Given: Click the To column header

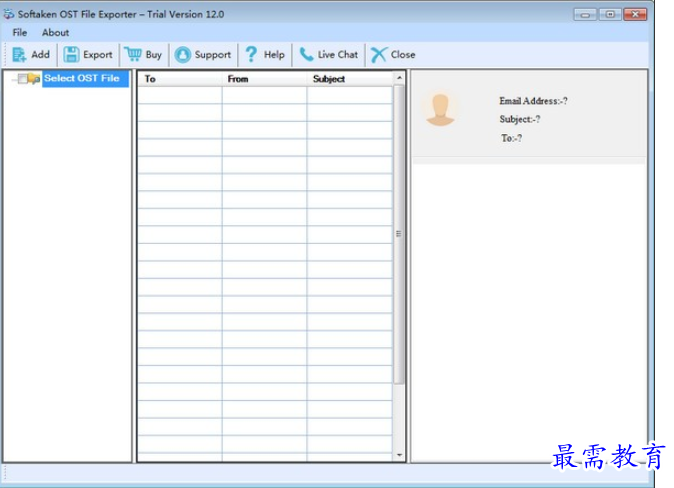Looking at the screenshot, I should pos(180,79).
